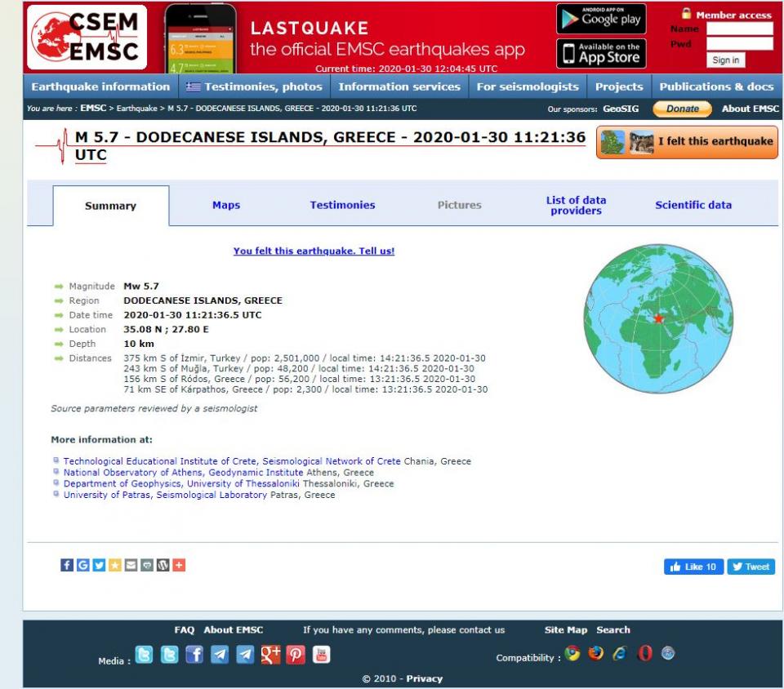Click the Google Play store badge
The height and width of the screenshot is (689, 784).
click(x=599, y=19)
